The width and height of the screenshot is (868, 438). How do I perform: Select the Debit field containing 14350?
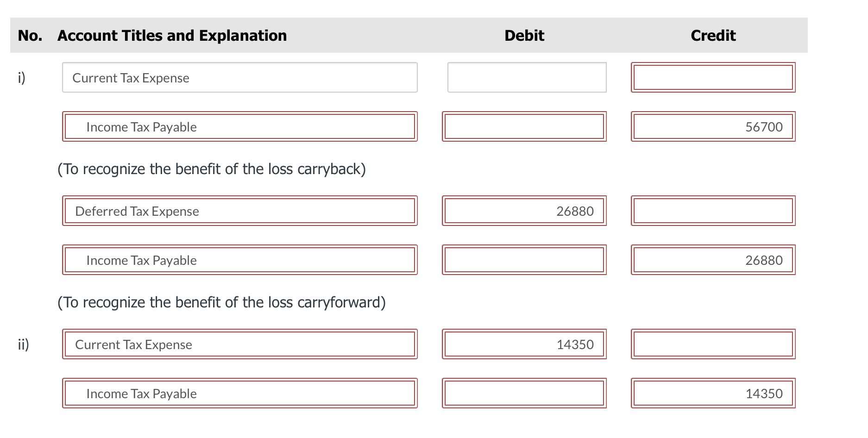(x=524, y=344)
